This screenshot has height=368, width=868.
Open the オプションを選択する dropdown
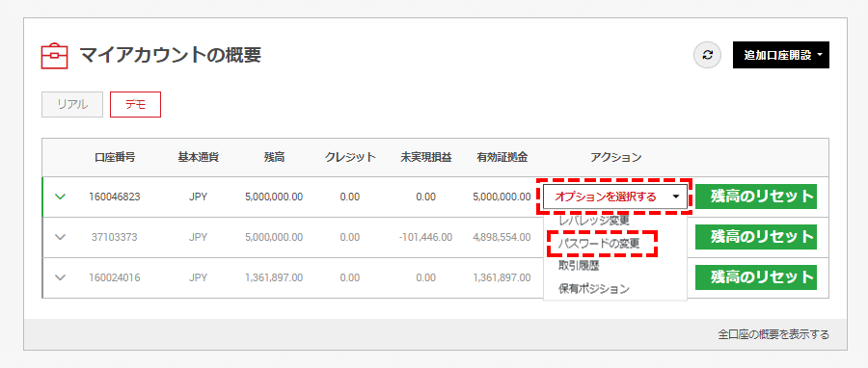615,197
